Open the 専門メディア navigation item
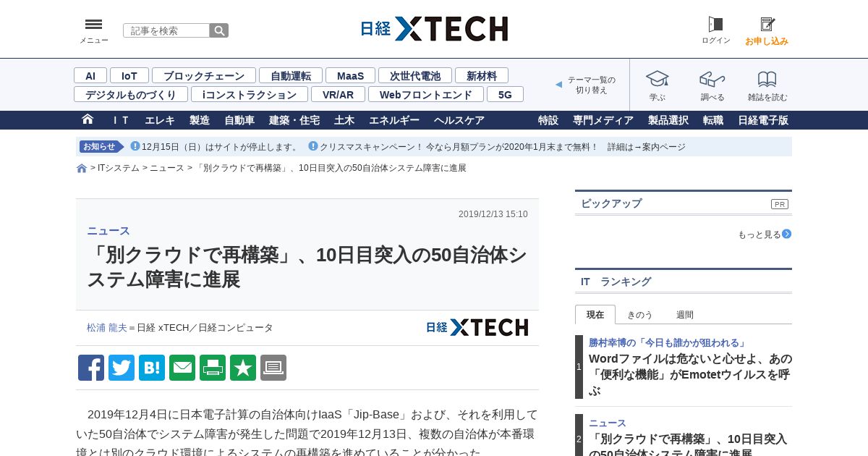The width and height of the screenshot is (868, 456). click(x=603, y=120)
